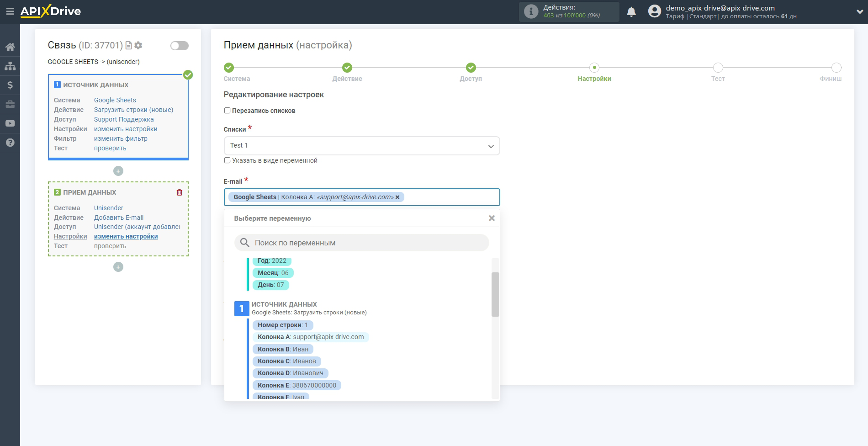Close the variable selection panel
868x446 pixels.
(x=492, y=218)
